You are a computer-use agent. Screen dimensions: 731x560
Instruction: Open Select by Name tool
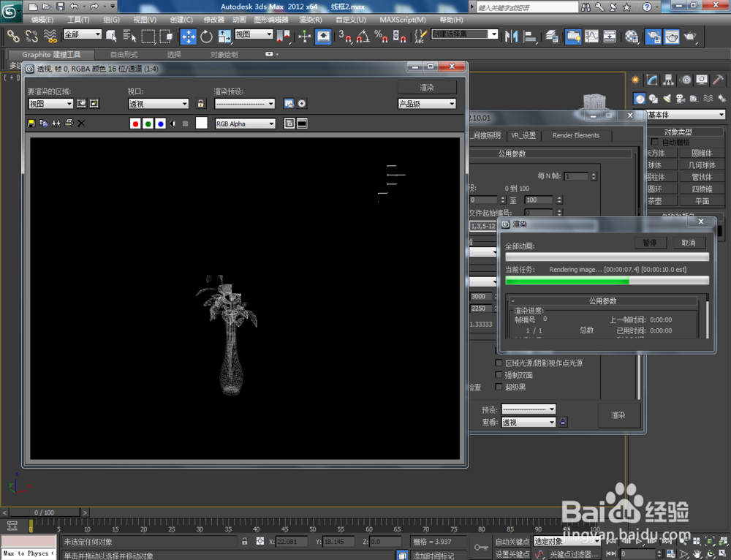129,37
